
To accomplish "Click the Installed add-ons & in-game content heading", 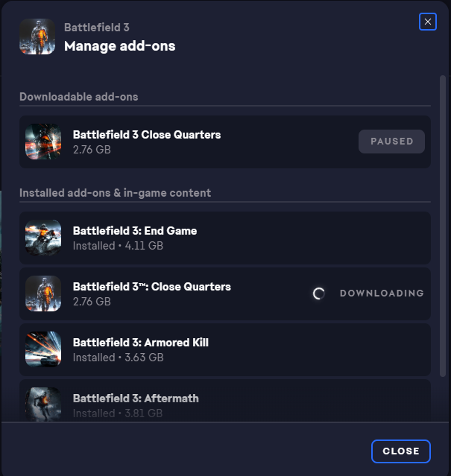I will tap(115, 193).
